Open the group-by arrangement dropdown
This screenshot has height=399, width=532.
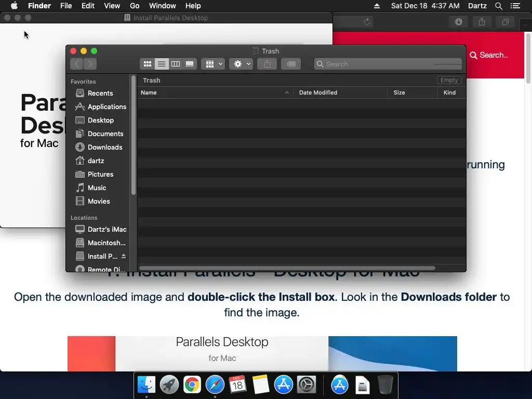213,64
